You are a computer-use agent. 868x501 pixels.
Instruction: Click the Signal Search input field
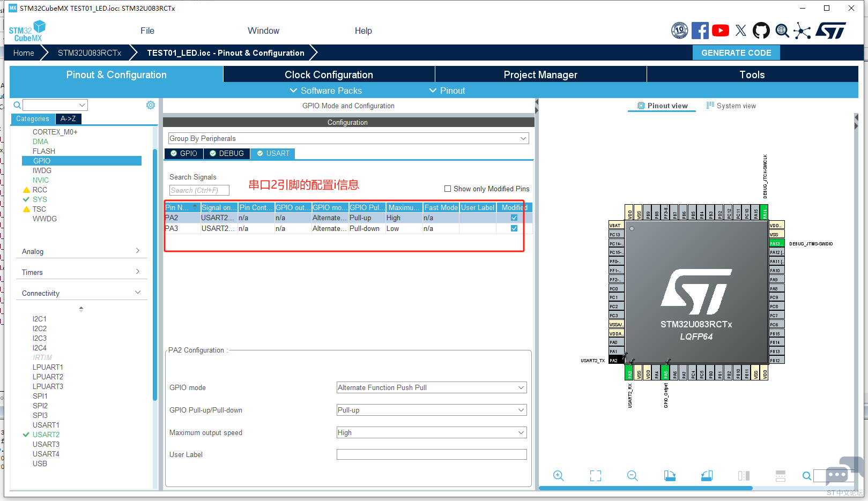tap(199, 190)
